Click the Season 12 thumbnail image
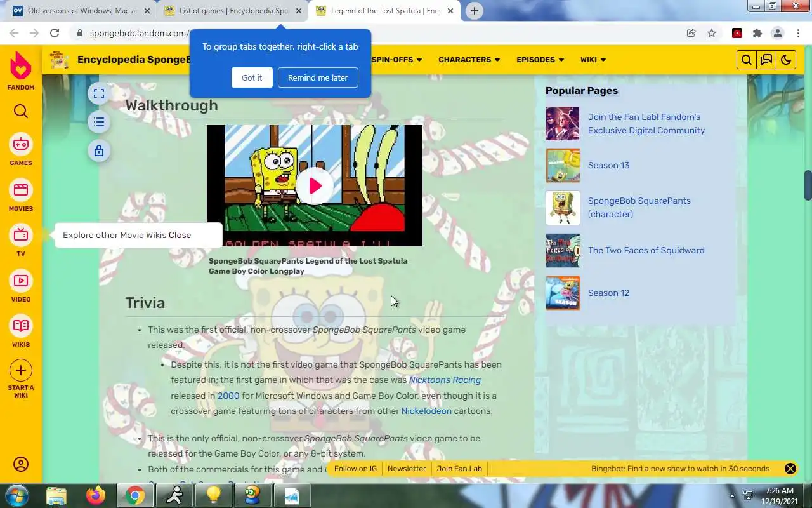The width and height of the screenshot is (812, 508). coord(563,293)
